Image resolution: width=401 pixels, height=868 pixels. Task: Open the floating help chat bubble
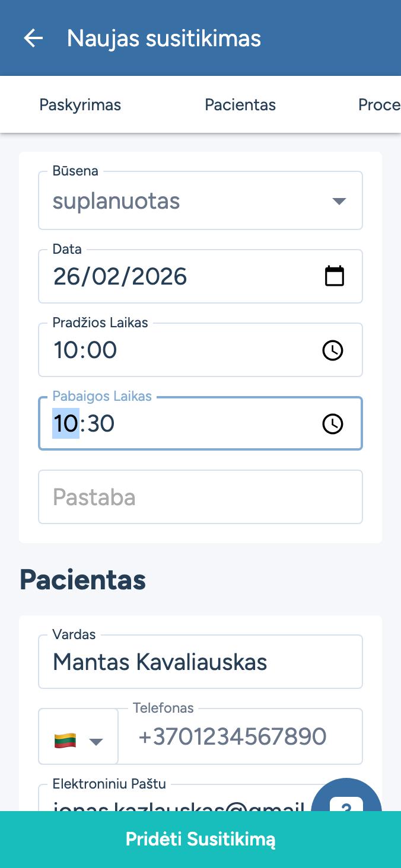[x=346, y=797]
